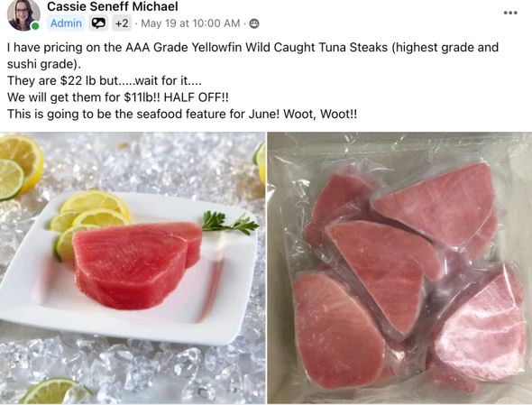Viewport: 532px width, 405px height.
Task: Click the parsley garnish on the plate
Action: (x=230, y=223)
